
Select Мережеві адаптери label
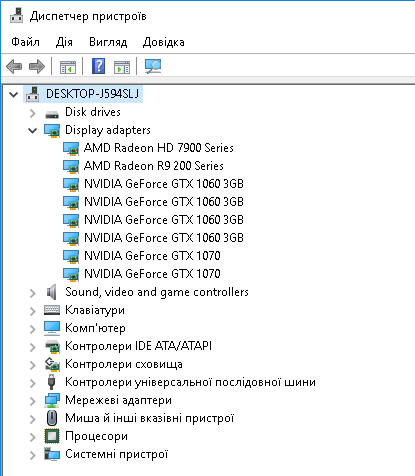[118, 400]
